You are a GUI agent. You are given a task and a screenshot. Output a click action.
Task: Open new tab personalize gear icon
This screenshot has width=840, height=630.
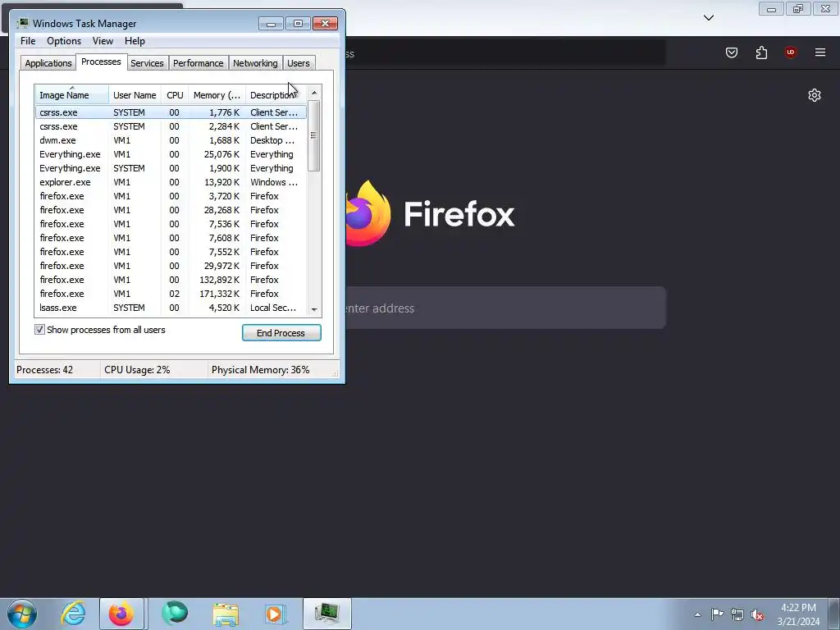pyautogui.click(x=815, y=95)
